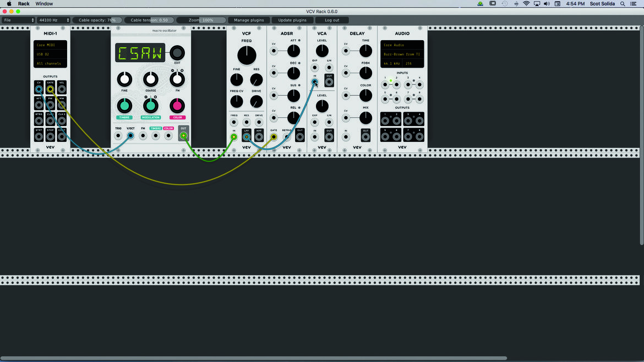644x362 pixels.
Task: Click the macro oscillator COLOR knob
Action: click(177, 106)
